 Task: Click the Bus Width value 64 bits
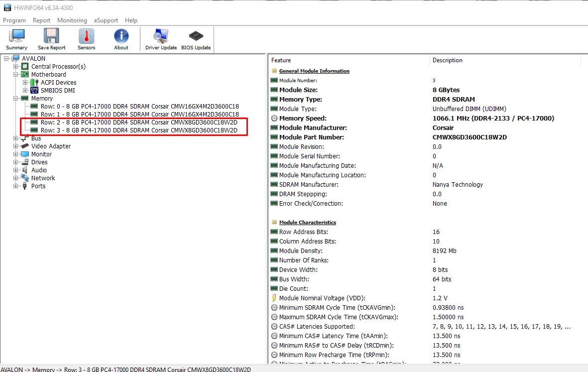(x=442, y=279)
